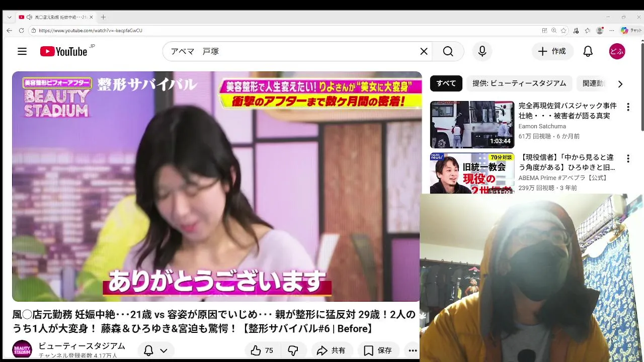This screenshot has width=644, height=362.
Task: Open options for the 現役信者 video
Action: click(x=628, y=159)
